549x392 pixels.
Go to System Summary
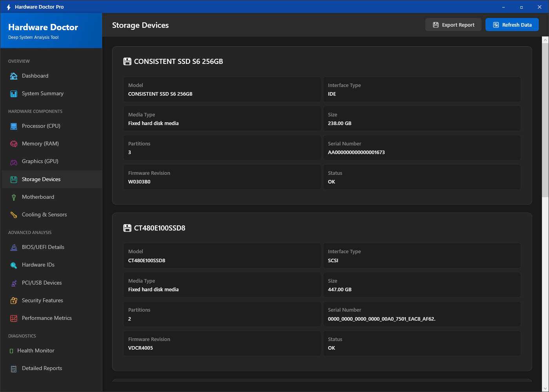(51, 94)
